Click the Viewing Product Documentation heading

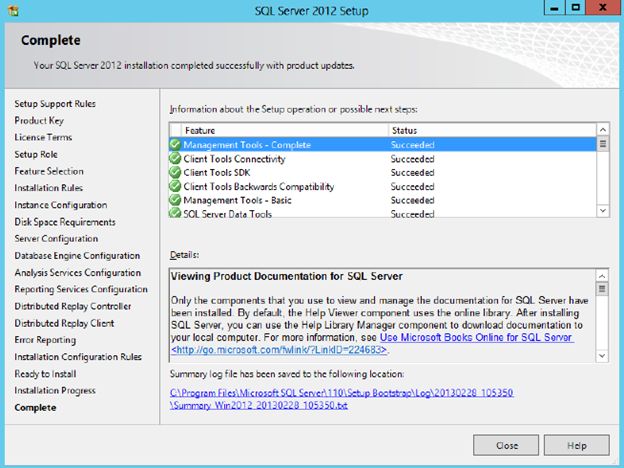click(x=287, y=276)
